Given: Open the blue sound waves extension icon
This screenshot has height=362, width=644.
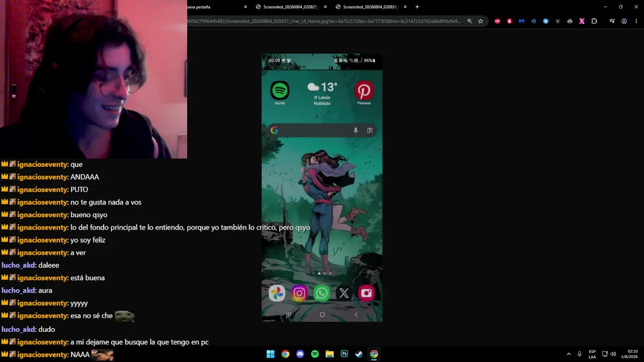Looking at the screenshot, I should click(533, 21).
